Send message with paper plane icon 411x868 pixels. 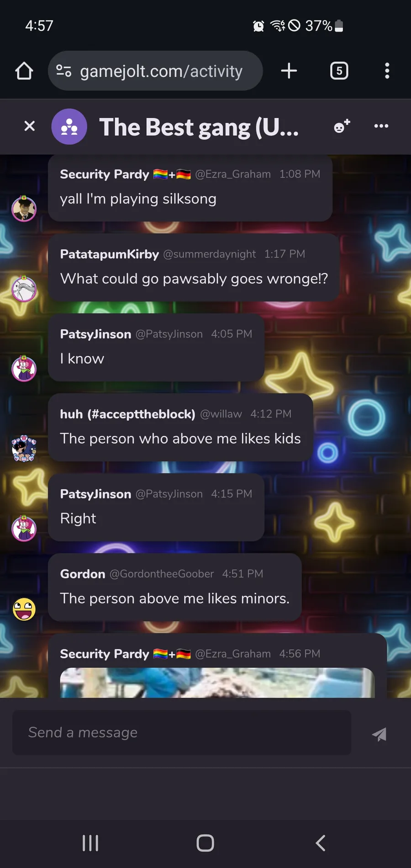(x=379, y=734)
